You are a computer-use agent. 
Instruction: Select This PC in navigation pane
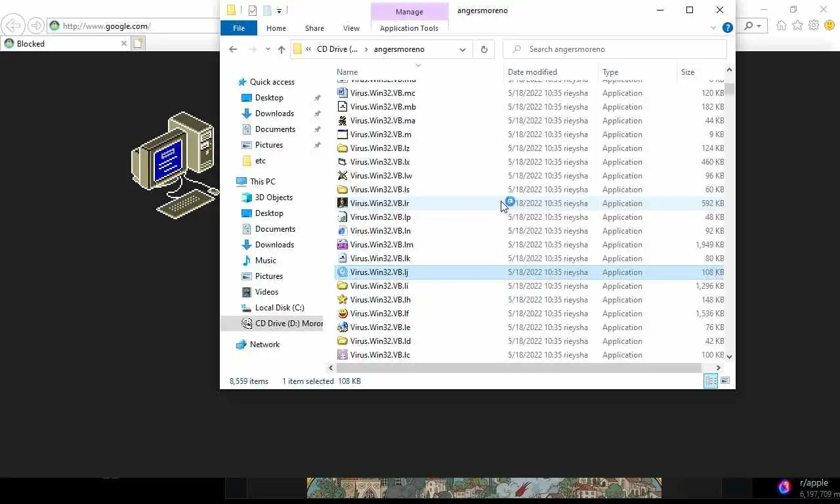tap(262, 182)
